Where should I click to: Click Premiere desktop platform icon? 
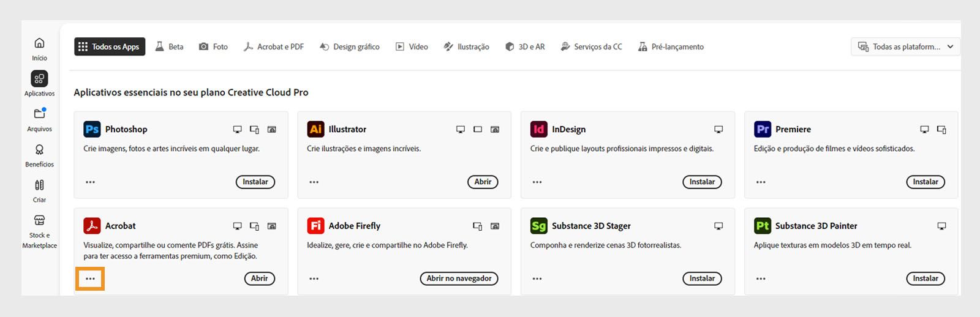(x=925, y=130)
